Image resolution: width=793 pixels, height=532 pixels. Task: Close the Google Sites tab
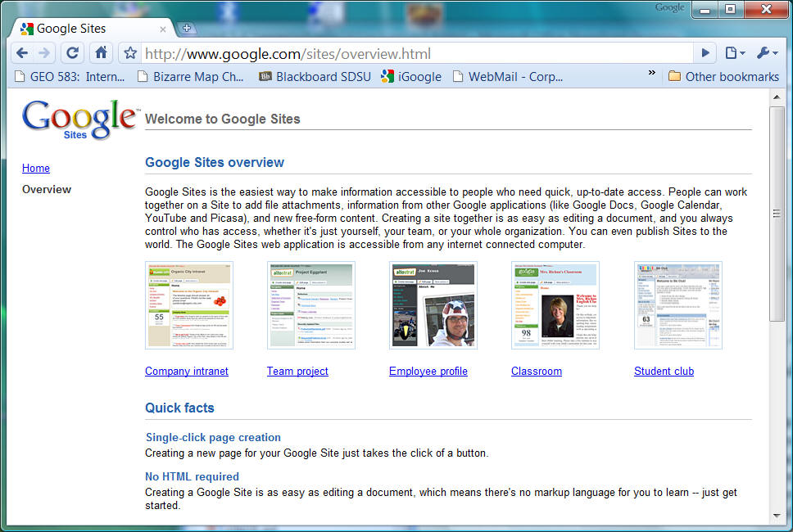(x=163, y=29)
